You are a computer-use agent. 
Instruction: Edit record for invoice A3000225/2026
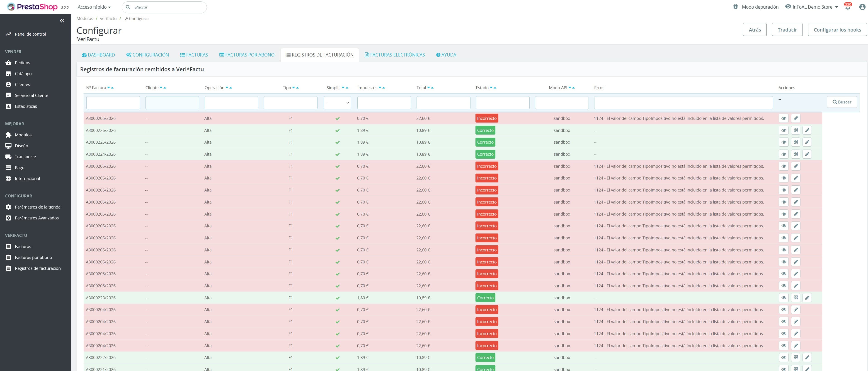point(807,142)
